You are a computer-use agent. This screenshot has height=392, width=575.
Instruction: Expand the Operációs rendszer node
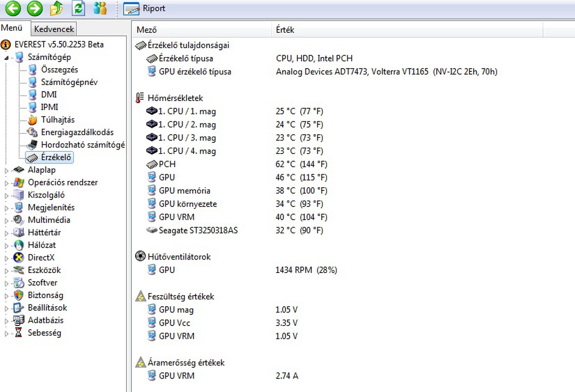pos(6,183)
